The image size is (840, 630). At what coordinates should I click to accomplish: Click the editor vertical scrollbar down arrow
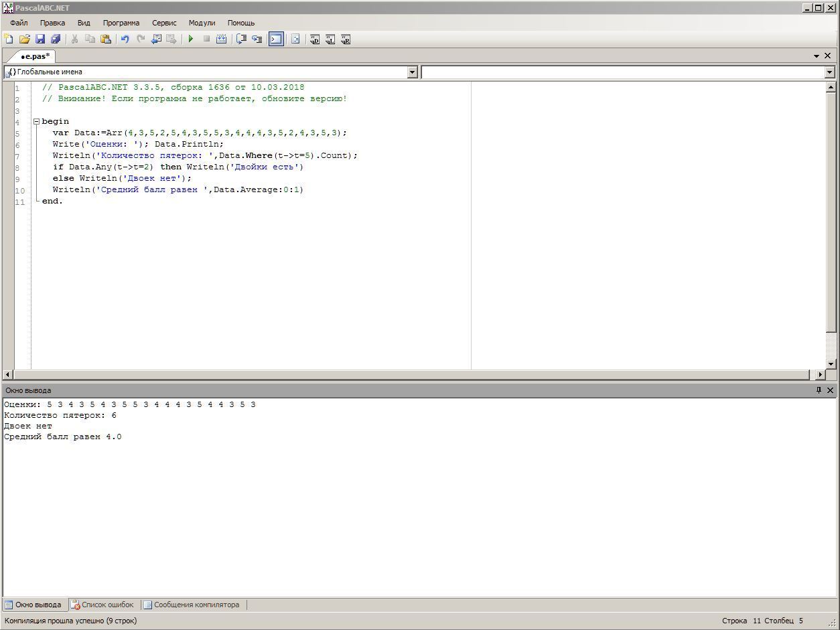tap(831, 364)
